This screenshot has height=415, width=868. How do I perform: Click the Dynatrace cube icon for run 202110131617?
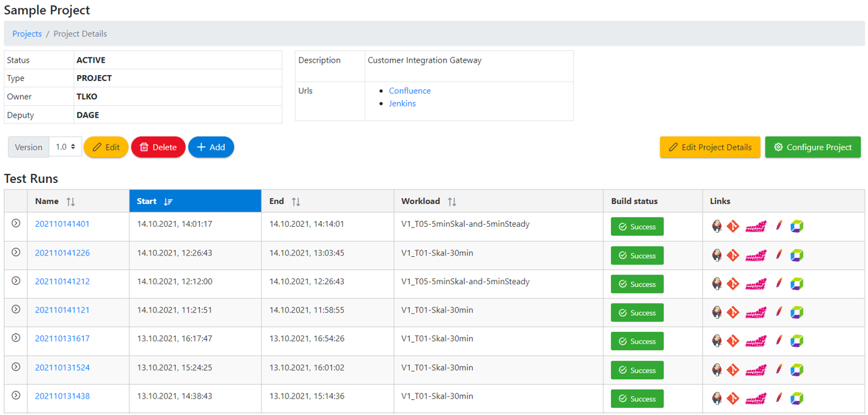797,340
